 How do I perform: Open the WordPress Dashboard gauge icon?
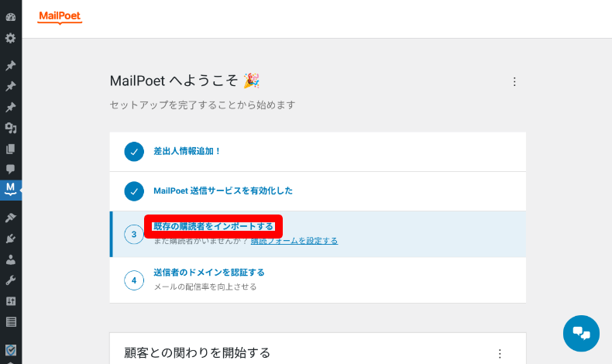click(x=11, y=17)
